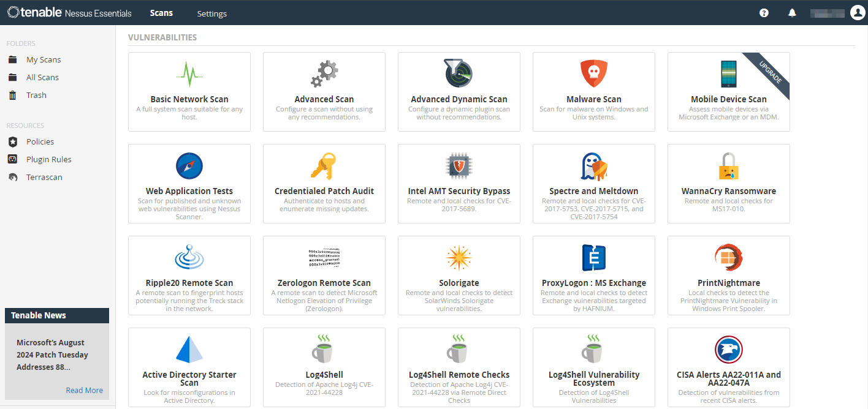Open the help question mark icon

coord(764,13)
